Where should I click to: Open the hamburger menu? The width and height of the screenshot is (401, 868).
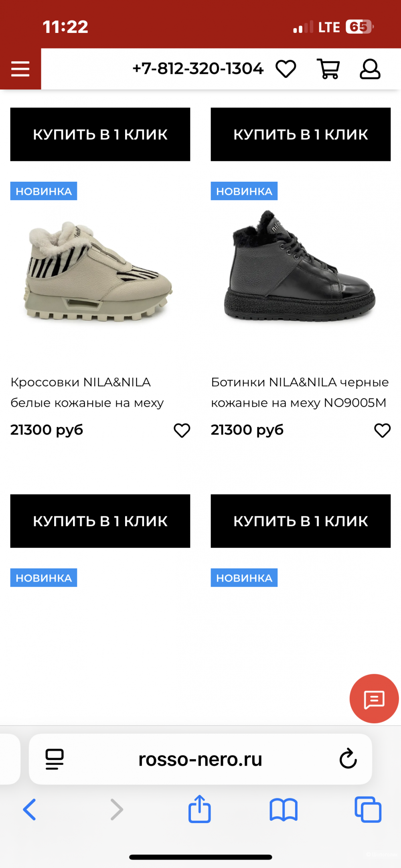pyautogui.click(x=20, y=69)
